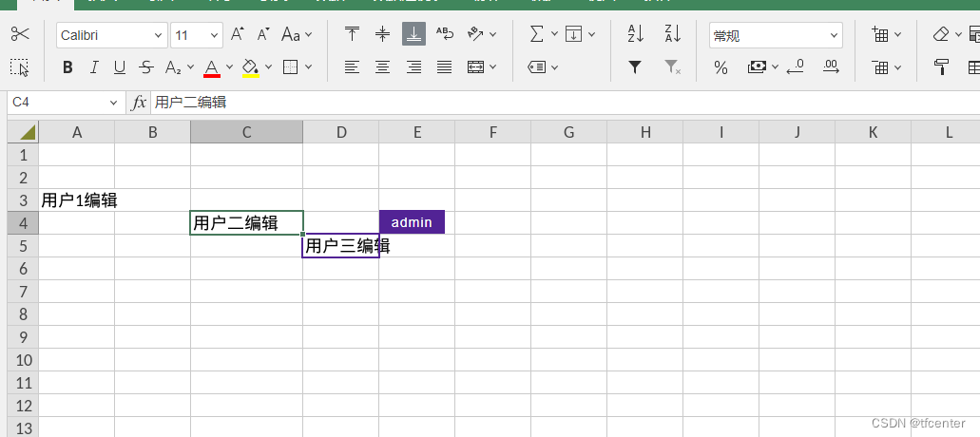The width and height of the screenshot is (980, 437).
Task: Select the cell containing 用户三编辑
Action: (341, 246)
